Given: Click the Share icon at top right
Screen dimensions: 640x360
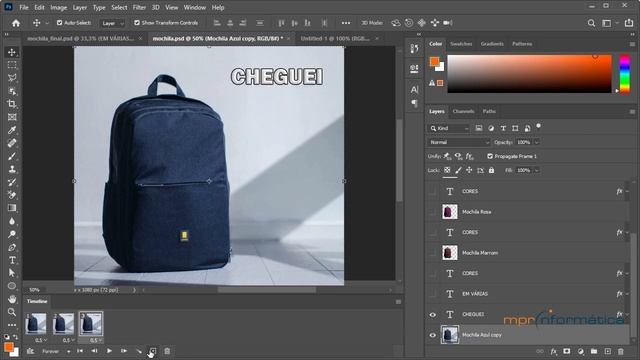Looking at the screenshot, I should [629, 23].
